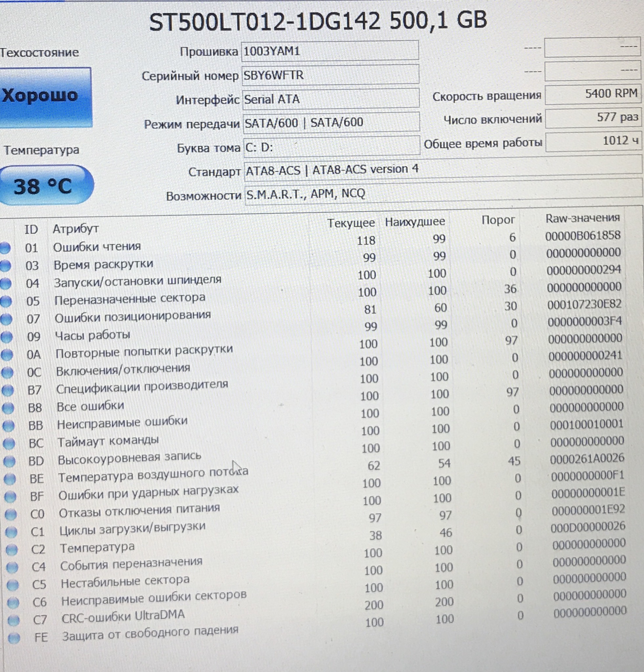Viewport: 644px width, 672px height.
Task: Click status icon for BB Неисправимые ошибки
Action: tap(8, 426)
